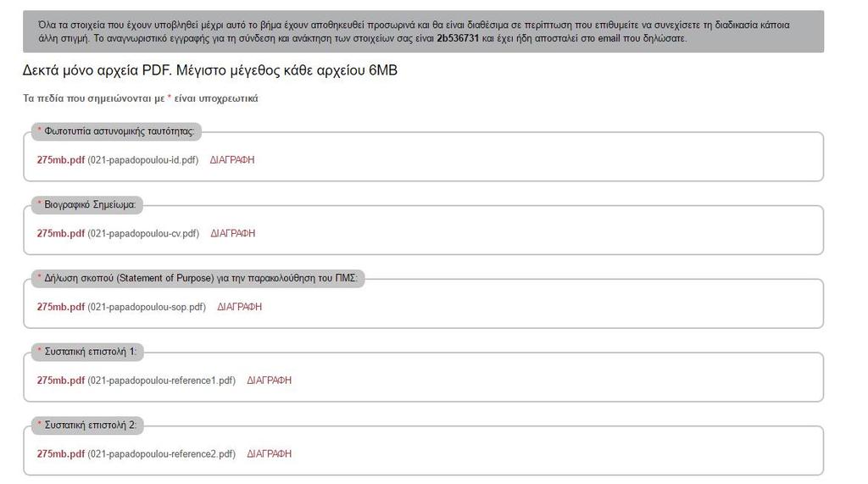Open 275mb.pdf link under Φωτοτυπία αστυνομικής ταυτότητας
The width and height of the screenshot is (868, 484).
(x=61, y=159)
